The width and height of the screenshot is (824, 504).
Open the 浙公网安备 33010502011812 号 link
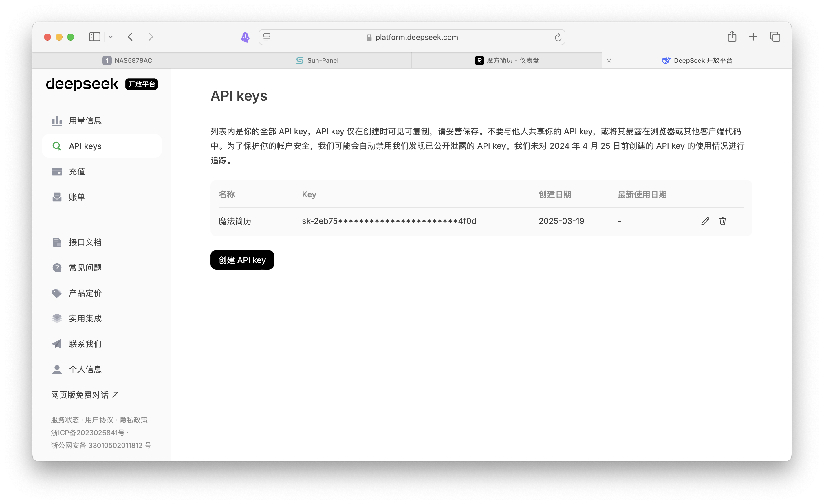click(x=101, y=445)
